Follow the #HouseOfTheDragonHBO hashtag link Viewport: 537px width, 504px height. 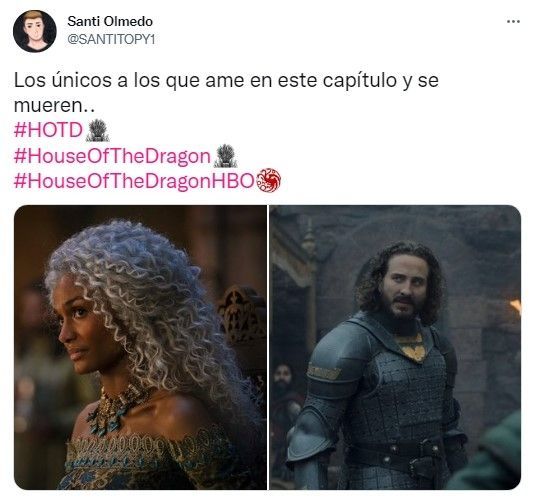point(134,181)
